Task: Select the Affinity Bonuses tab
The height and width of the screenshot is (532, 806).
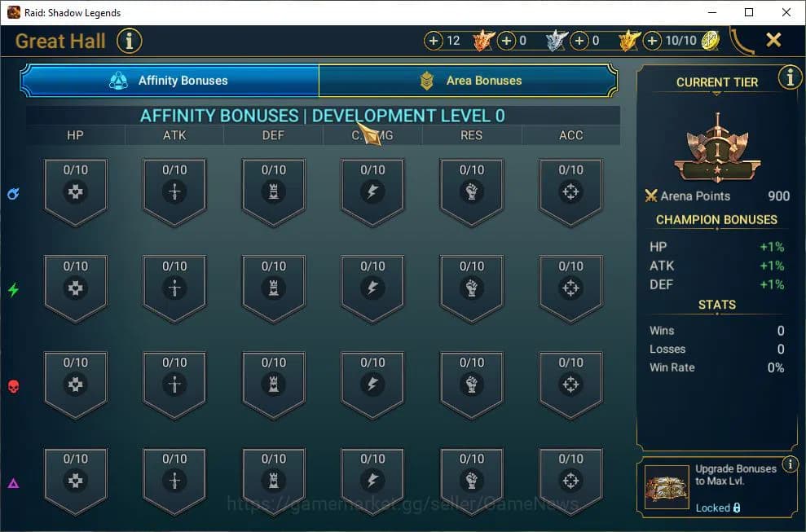Action: coord(170,81)
